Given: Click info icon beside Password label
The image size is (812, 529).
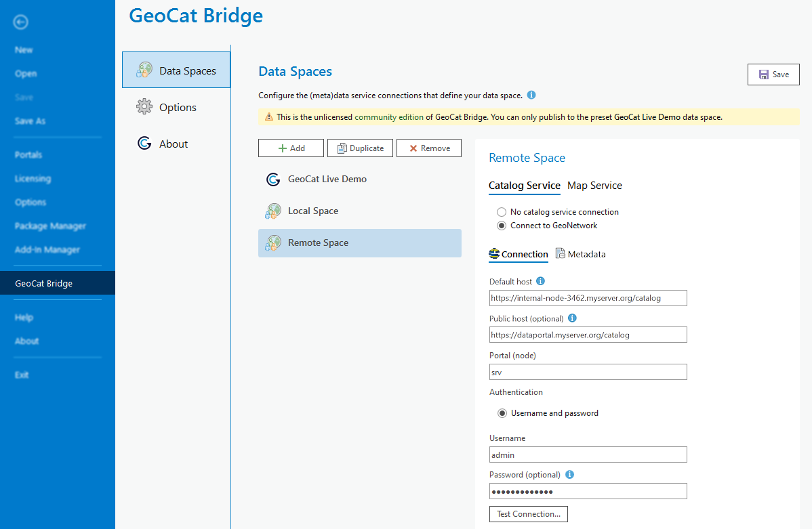Looking at the screenshot, I should coord(570,475).
